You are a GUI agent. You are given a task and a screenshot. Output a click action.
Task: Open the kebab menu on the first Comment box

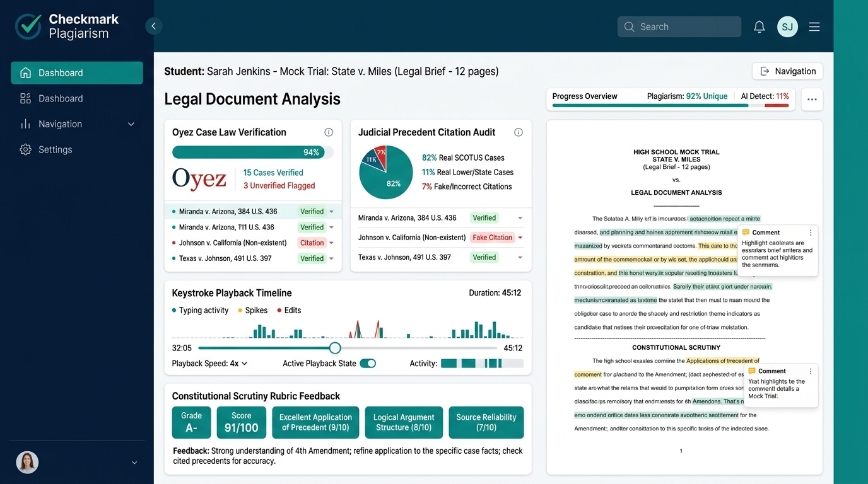pos(811,233)
